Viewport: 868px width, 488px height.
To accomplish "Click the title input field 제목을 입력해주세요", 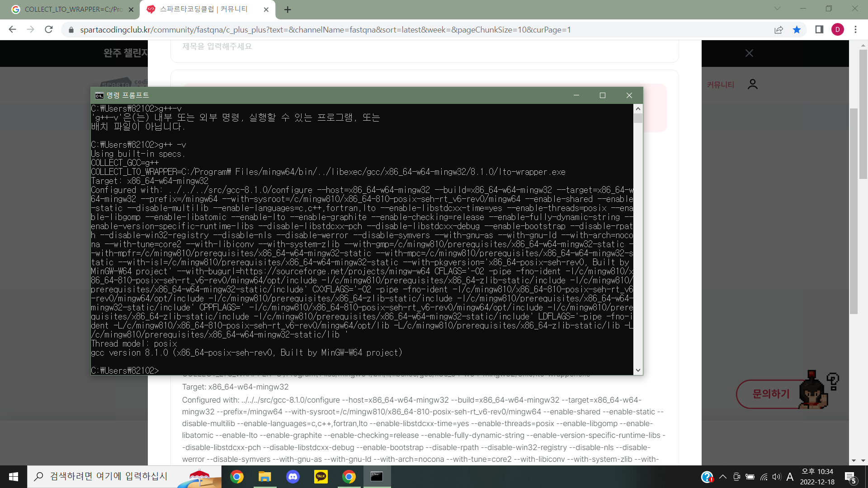I will pos(425,47).
